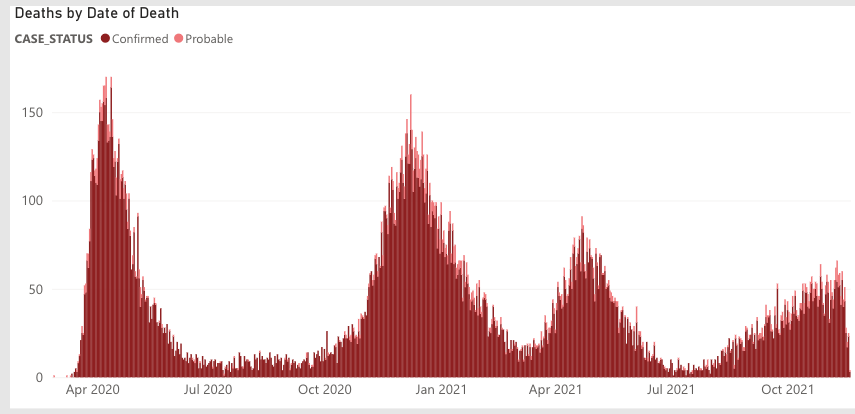Click the Jul 2020 x-axis label
Image resolution: width=855 pixels, height=414 pixels.
pyautogui.click(x=208, y=389)
